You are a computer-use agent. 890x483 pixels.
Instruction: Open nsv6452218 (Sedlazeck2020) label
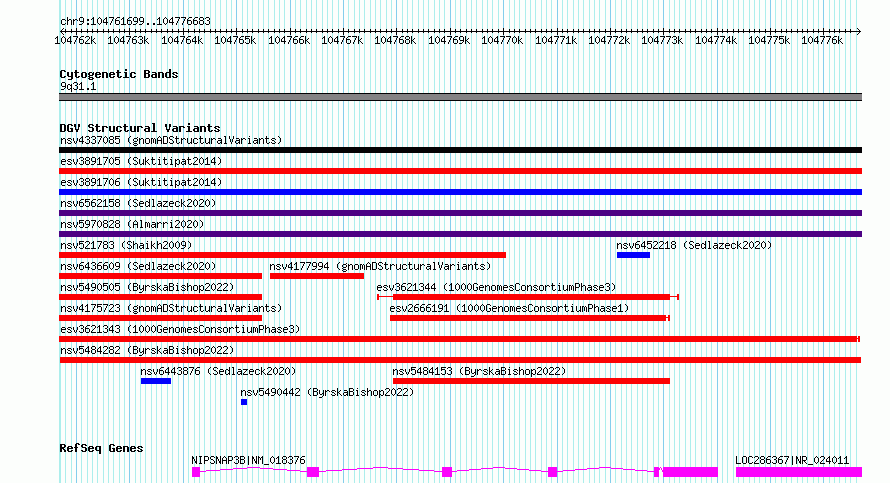(x=694, y=245)
